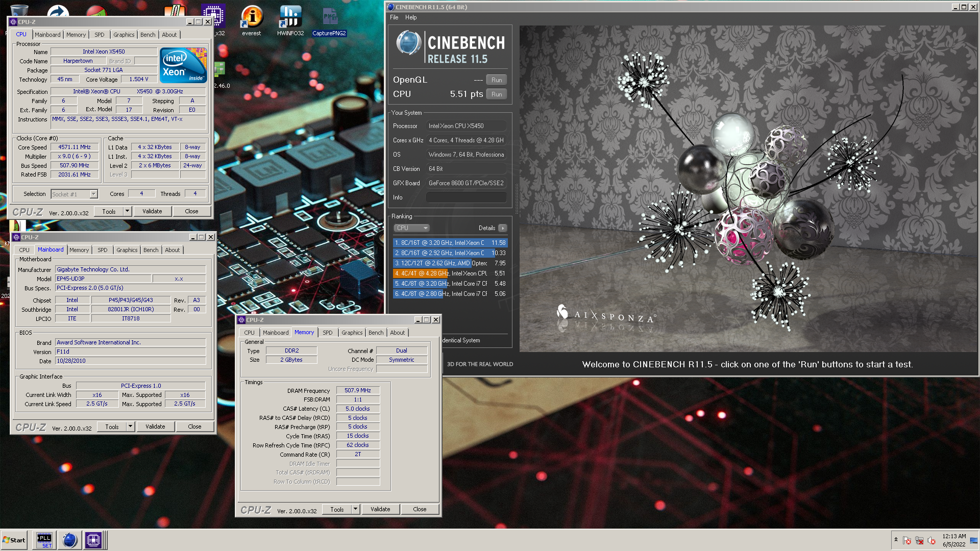Click the Rated FSB value 2031.61 MHz
Viewport: 980px width, 551px height.
[75, 174]
